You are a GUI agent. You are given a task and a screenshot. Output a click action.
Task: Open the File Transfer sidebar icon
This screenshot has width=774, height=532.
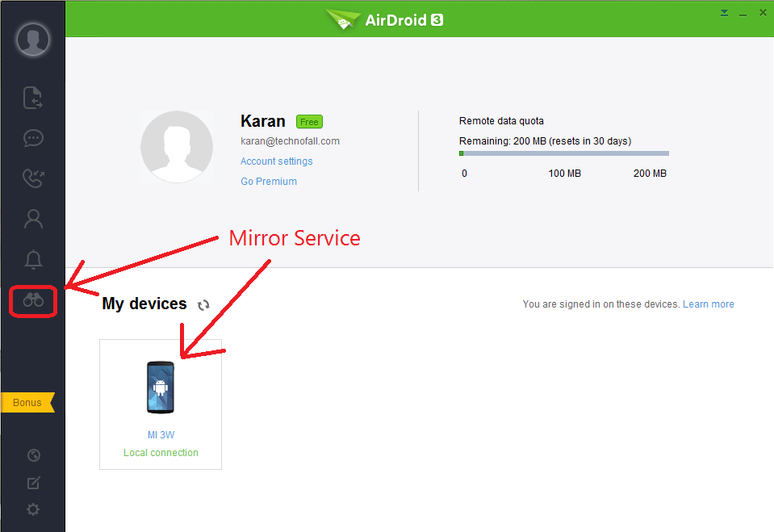coord(33,98)
